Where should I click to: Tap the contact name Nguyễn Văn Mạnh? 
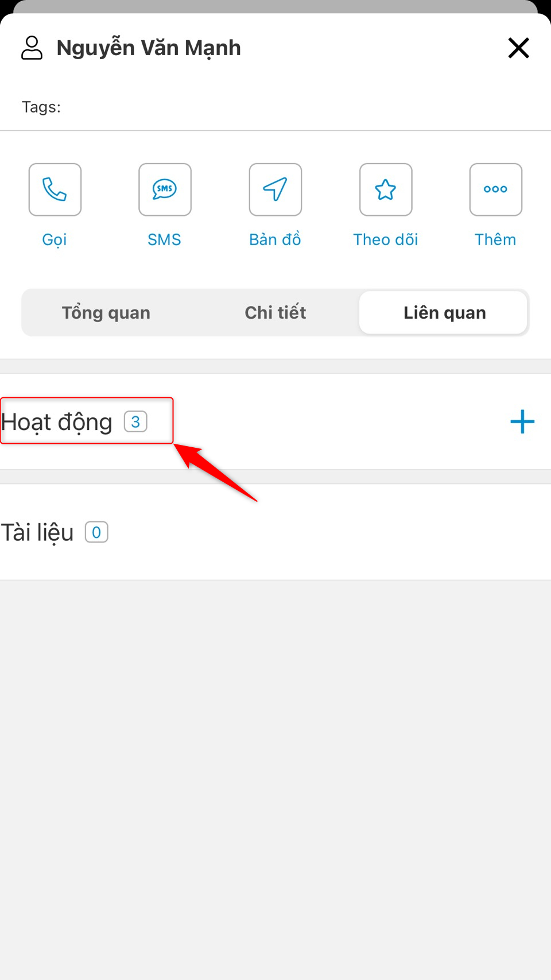pyautogui.click(x=149, y=48)
